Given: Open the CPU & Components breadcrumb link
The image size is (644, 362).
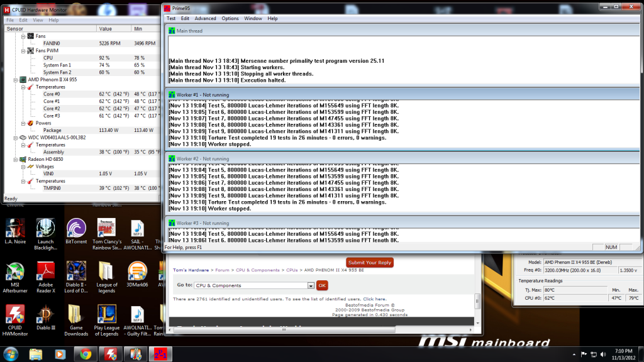Looking at the screenshot, I should coord(257,270).
